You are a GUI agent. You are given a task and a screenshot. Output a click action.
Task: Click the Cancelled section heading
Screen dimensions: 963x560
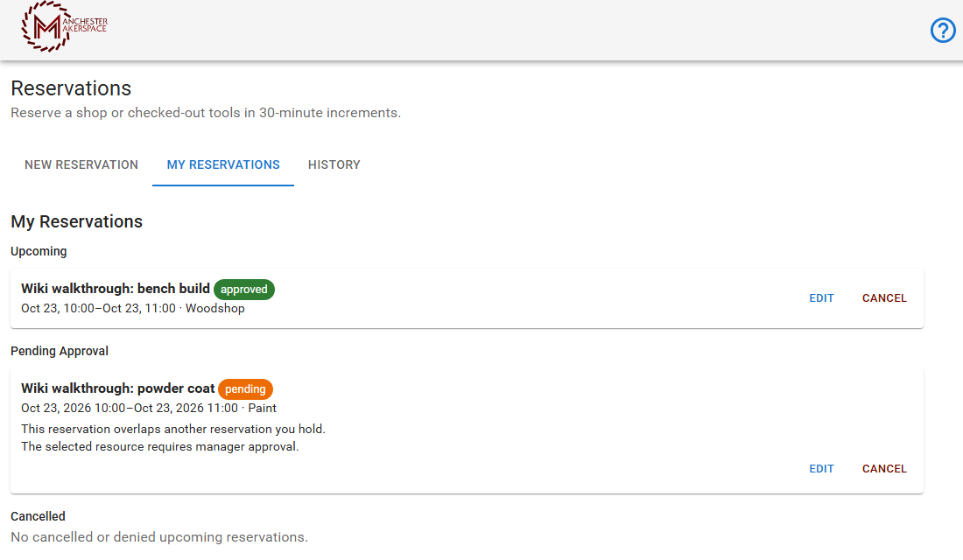[x=38, y=516]
